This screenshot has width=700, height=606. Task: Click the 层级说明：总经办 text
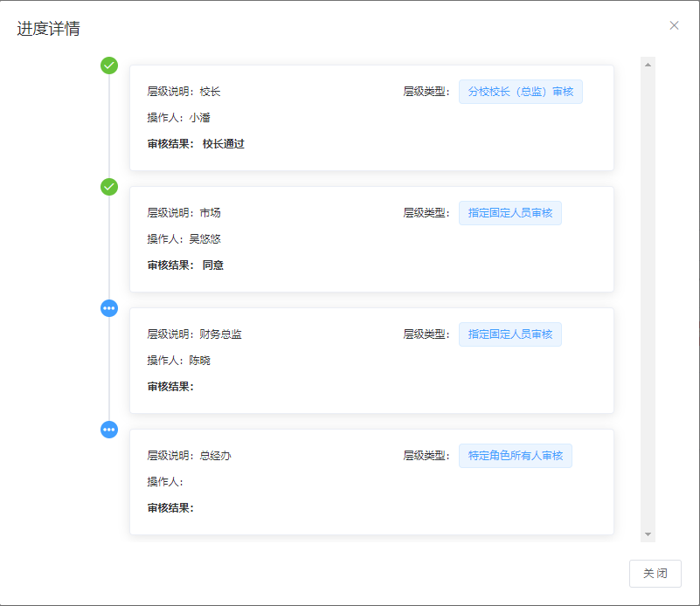pos(189,456)
